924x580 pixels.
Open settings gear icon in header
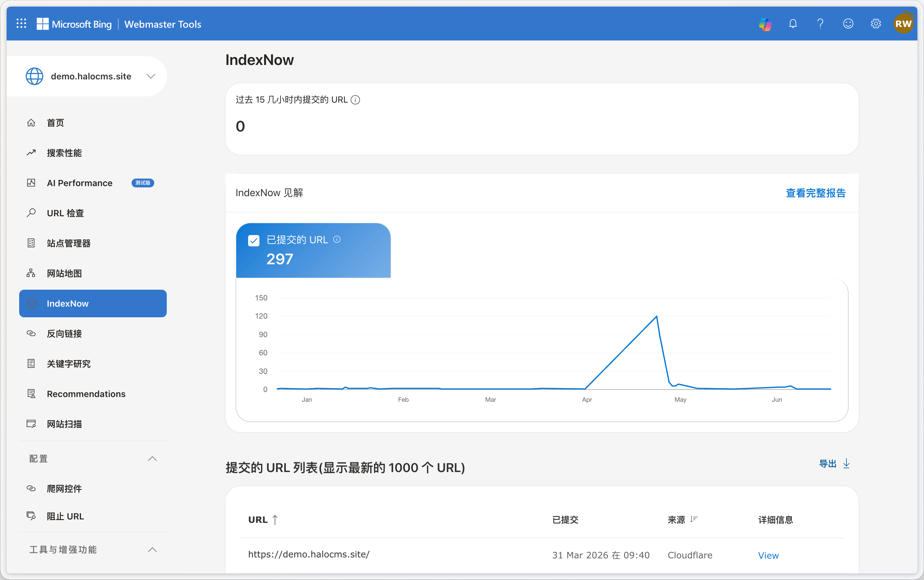pyautogui.click(x=876, y=24)
